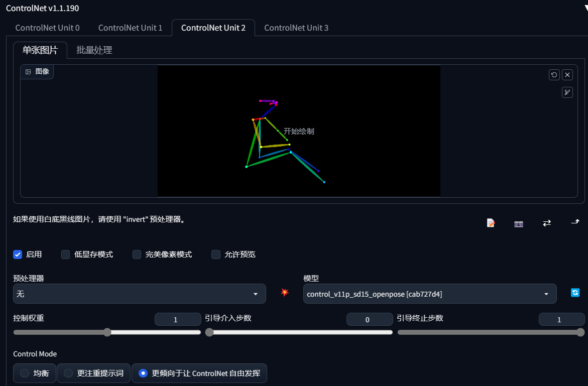Enable 低显存模式 checkbox
The width and height of the screenshot is (588, 386).
[x=66, y=254]
